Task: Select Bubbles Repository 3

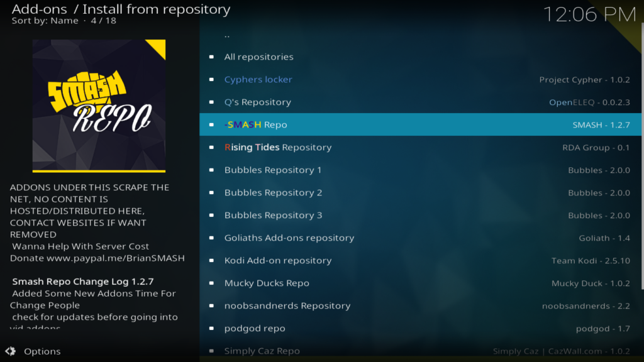Action: coord(420,215)
